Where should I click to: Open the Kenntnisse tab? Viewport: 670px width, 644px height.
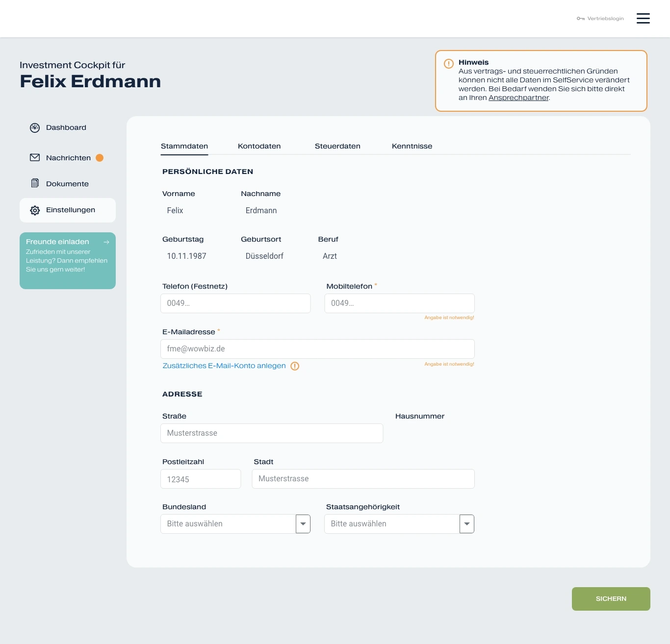pos(412,146)
